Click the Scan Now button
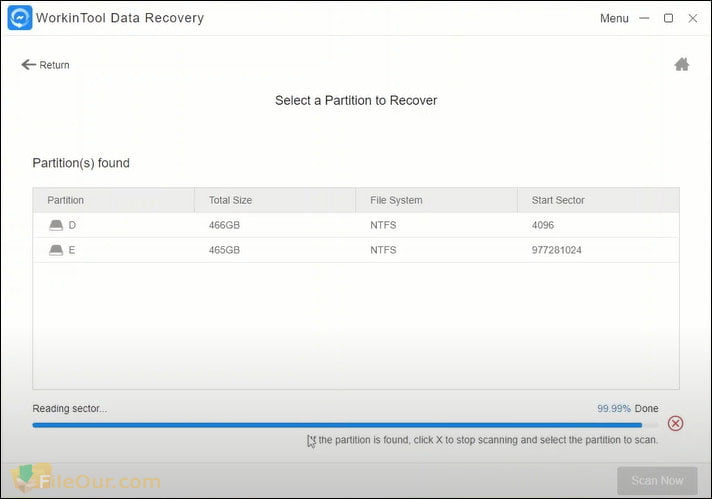 pyautogui.click(x=657, y=480)
